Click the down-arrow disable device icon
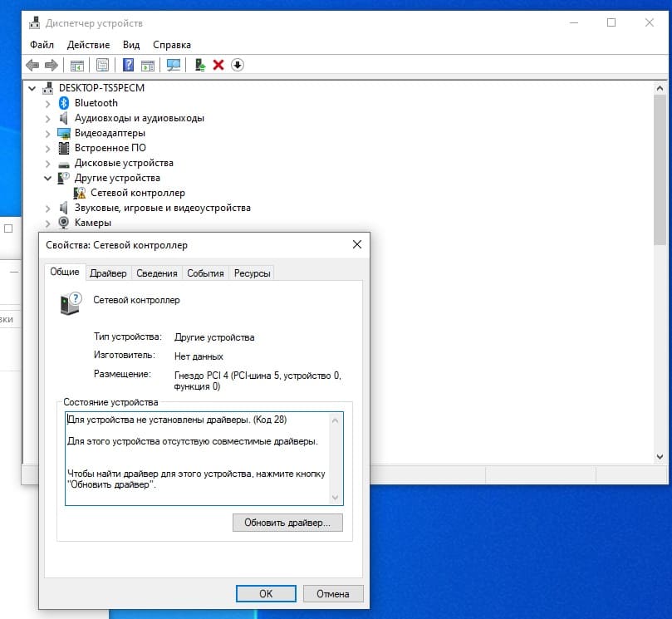Image resolution: width=672 pixels, height=619 pixels. tap(238, 65)
